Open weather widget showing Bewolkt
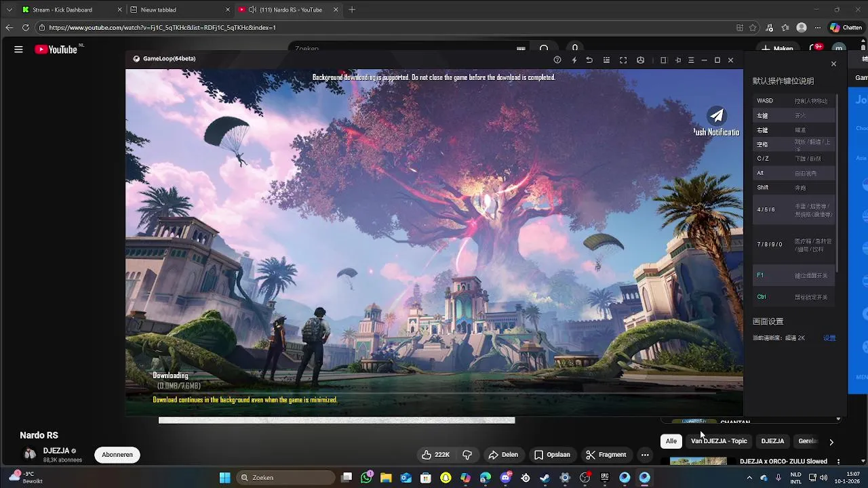The height and width of the screenshot is (488, 868). pos(24,477)
